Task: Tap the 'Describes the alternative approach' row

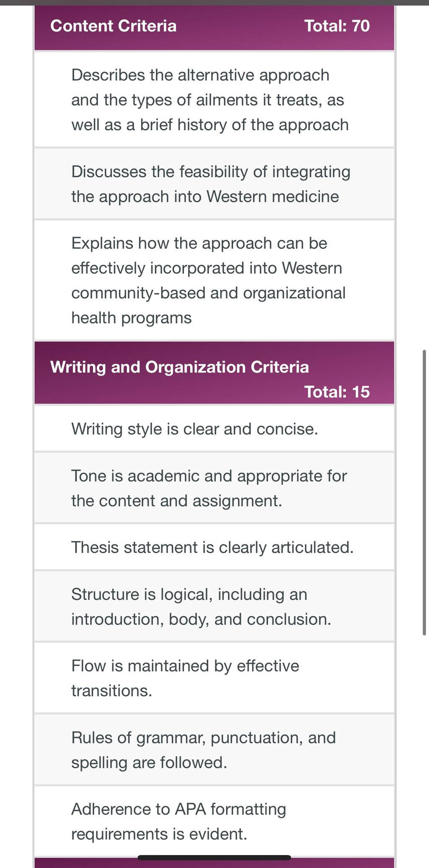Action: 214,100
